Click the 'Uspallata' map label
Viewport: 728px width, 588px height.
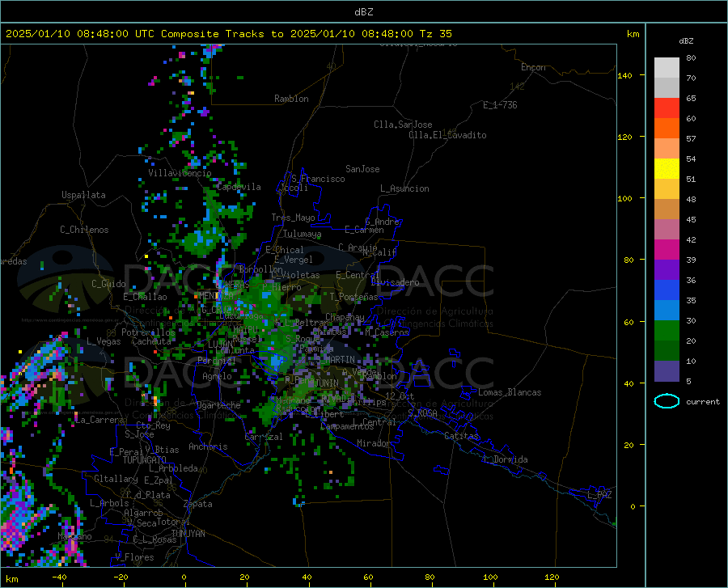[83, 195]
